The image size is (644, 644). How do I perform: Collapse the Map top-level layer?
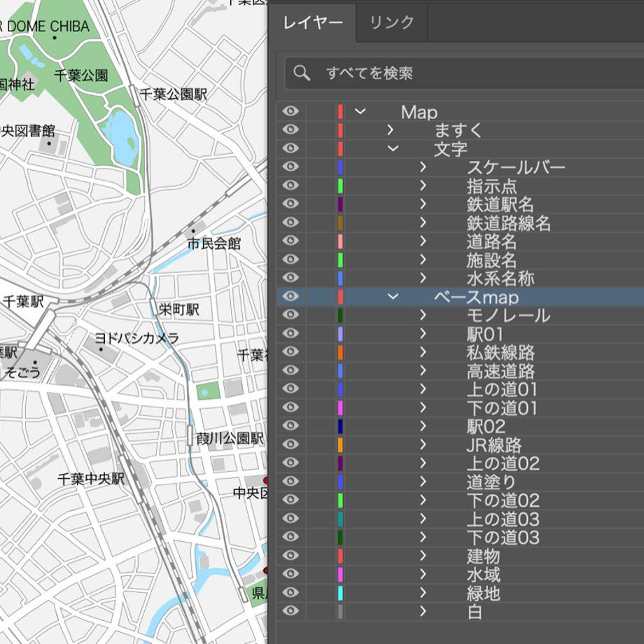coord(360,111)
